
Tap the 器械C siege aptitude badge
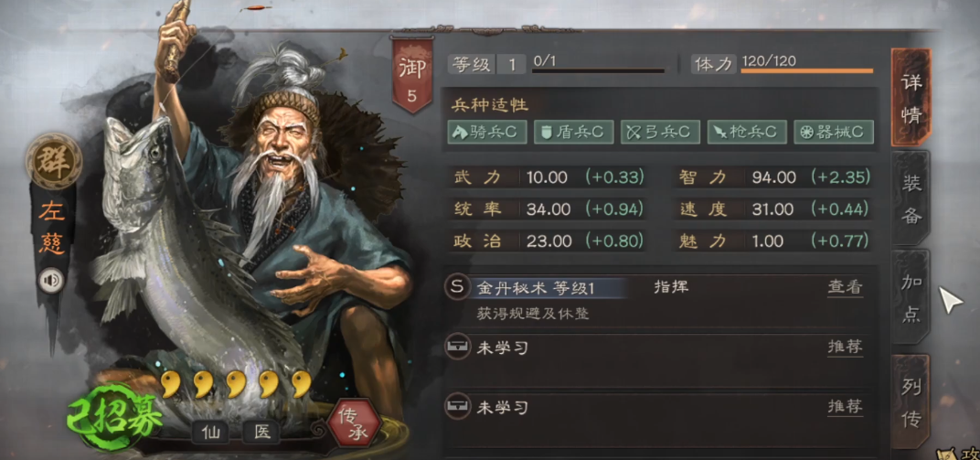pos(834,132)
